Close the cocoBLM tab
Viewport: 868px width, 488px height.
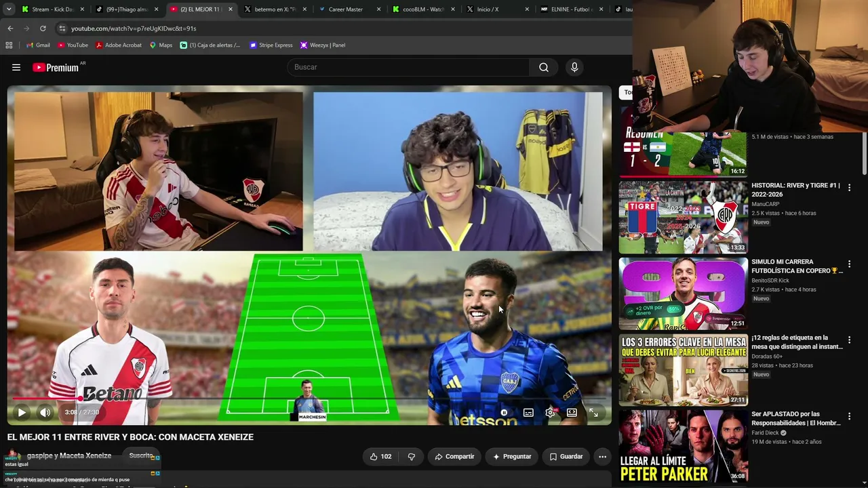(452, 9)
